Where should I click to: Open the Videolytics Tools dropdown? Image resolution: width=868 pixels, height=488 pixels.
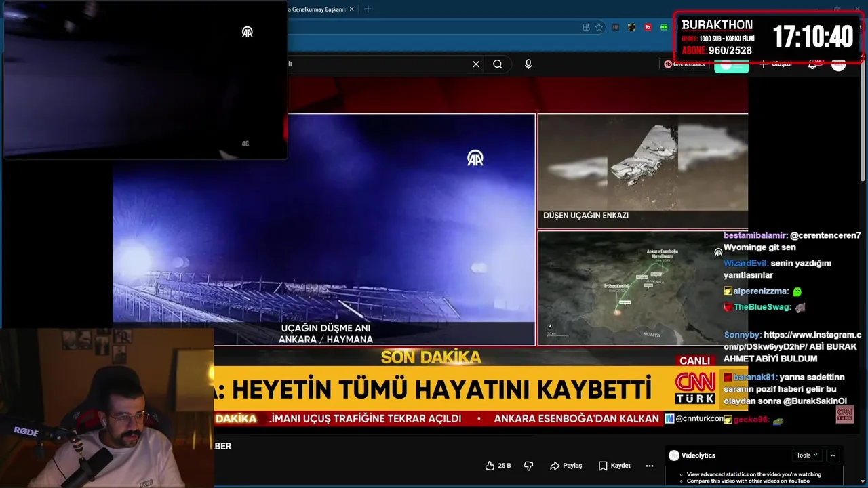(x=807, y=455)
